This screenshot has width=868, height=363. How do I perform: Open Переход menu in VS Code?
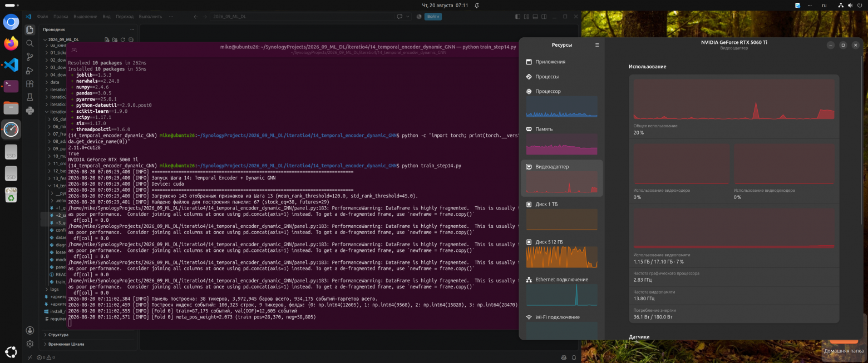(125, 17)
